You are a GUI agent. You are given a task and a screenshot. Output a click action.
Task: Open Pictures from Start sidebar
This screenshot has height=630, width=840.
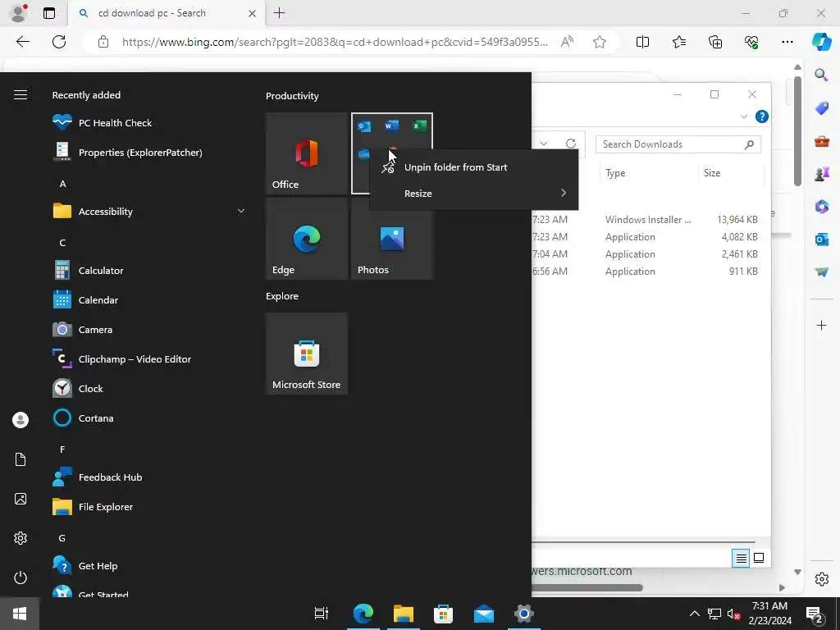[21, 499]
